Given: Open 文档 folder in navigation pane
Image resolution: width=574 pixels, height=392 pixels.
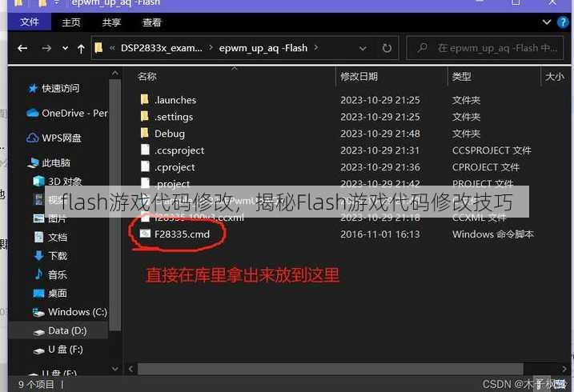Looking at the screenshot, I should coord(57,238).
